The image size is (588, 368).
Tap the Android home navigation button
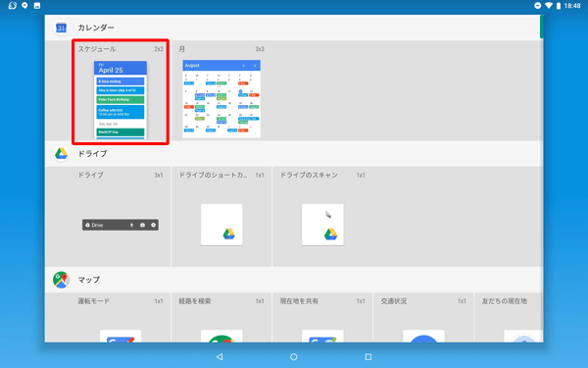pyautogui.click(x=294, y=357)
